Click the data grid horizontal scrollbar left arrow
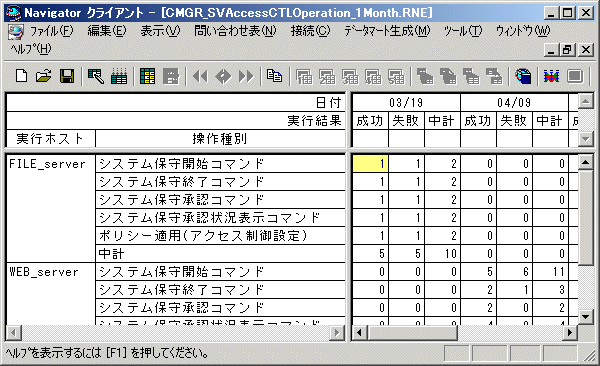This screenshot has height=366, width=600. click(359, 332)
